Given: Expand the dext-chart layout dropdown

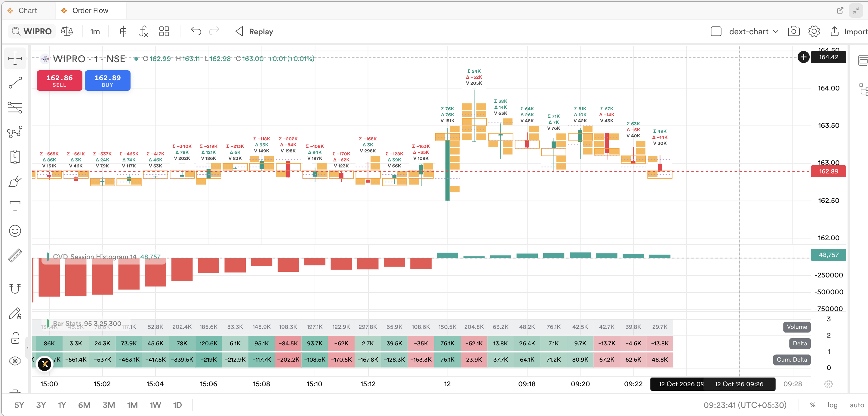Looking at the screenshot, I should 753,31.
